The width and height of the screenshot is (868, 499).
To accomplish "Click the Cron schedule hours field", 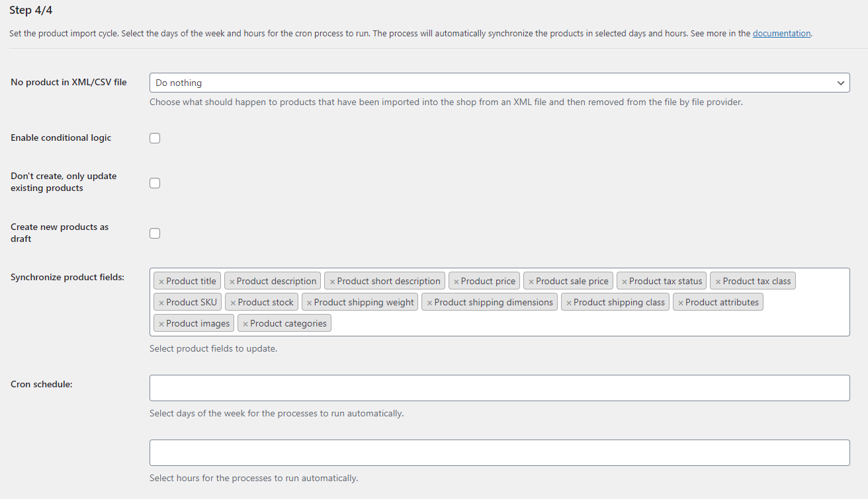I will coord(499,453).
